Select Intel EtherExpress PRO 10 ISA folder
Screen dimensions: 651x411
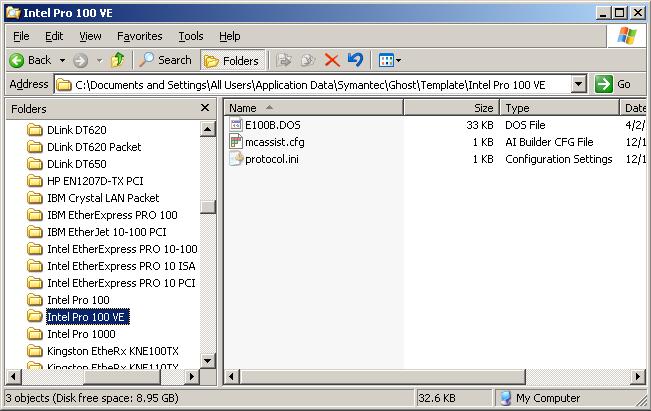pyautogui.click(x=121, y=266)
